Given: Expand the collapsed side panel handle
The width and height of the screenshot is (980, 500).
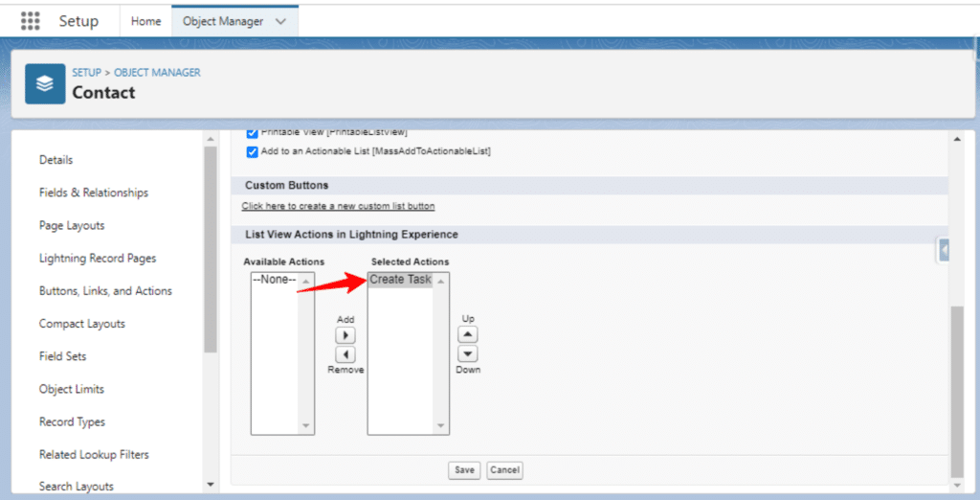Looking at the screenshot, I should click(944, 250).
